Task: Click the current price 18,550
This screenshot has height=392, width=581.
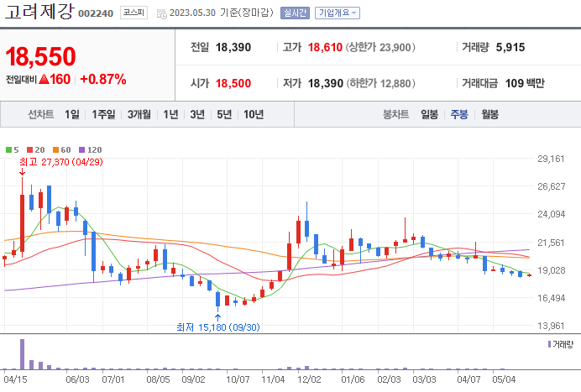Action: pos(41,56)
